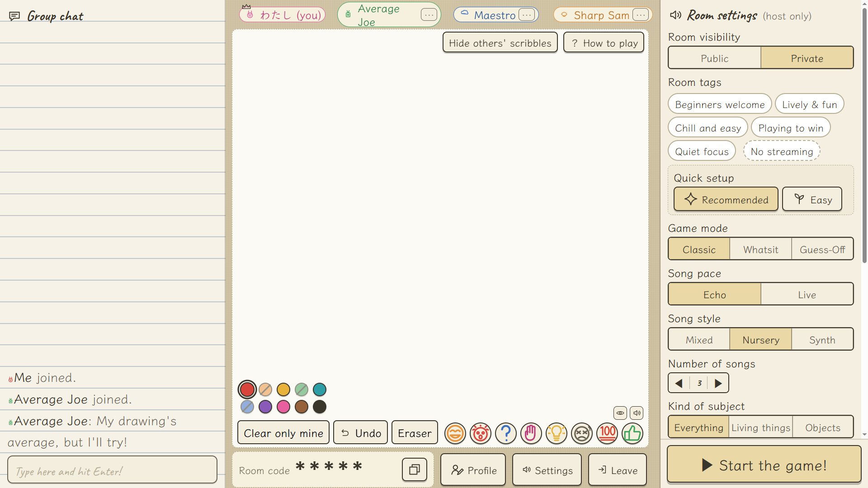Apply the Easy quick setup

click(812, 199)
